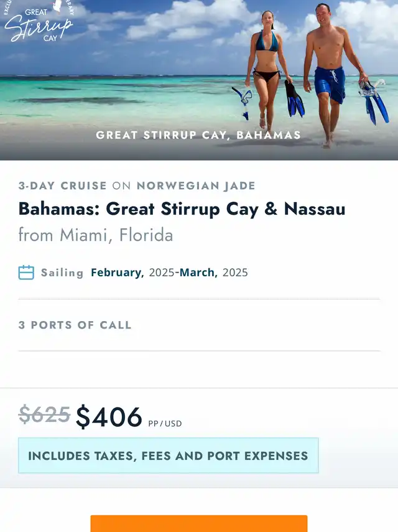Select the March, 2025 sailing date

pos(213,273)
